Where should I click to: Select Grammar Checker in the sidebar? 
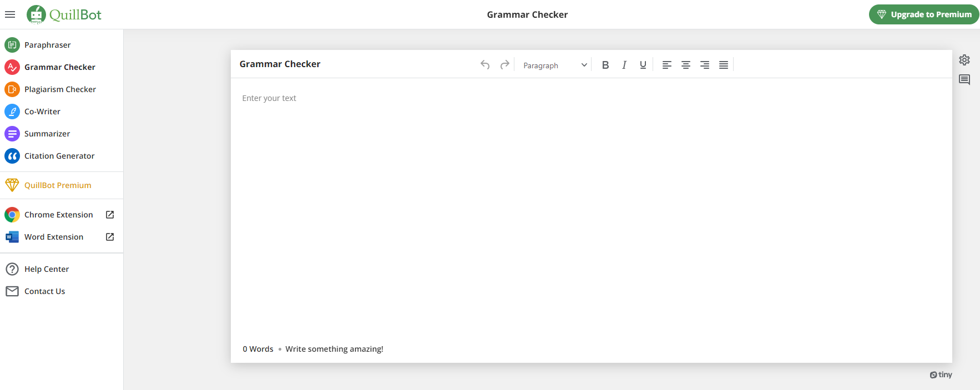(x=60, y=67)
